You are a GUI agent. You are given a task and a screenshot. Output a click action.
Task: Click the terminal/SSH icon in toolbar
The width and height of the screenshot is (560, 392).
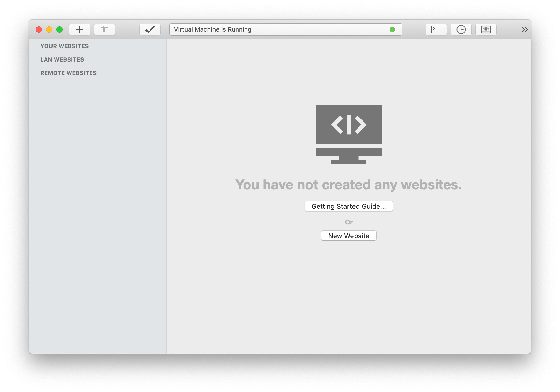pyautogui.click(x=436, y=29)
